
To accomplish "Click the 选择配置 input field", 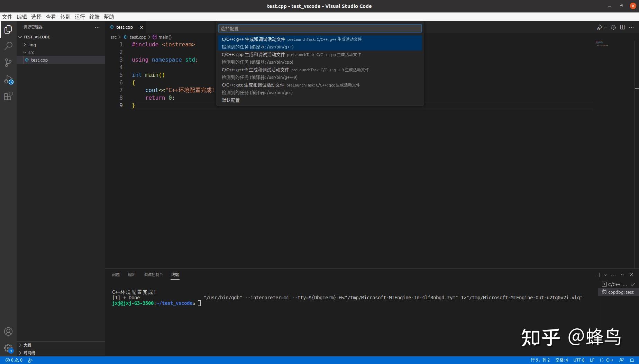I will tap(319, 28).
